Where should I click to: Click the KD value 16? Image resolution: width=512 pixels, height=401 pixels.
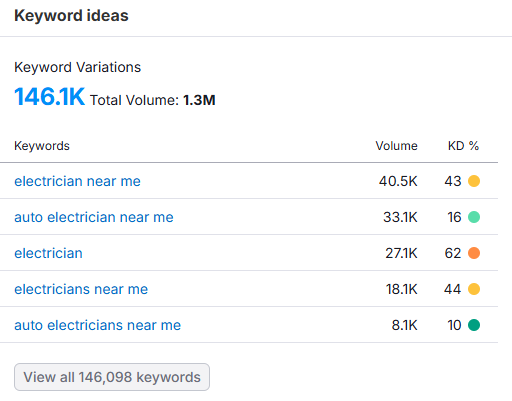click(x=454, y=217)
